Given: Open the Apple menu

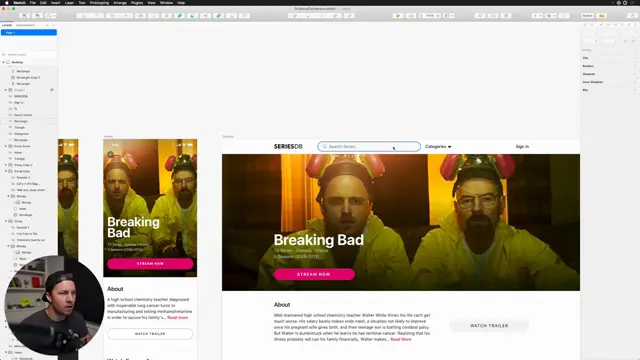Looking at the screenshot, I should 7,2.
